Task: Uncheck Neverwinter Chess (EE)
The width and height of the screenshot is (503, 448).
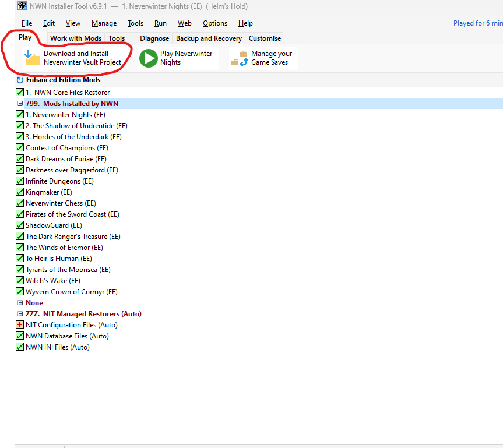Action: pyautogui.click(x=20, y=203)
